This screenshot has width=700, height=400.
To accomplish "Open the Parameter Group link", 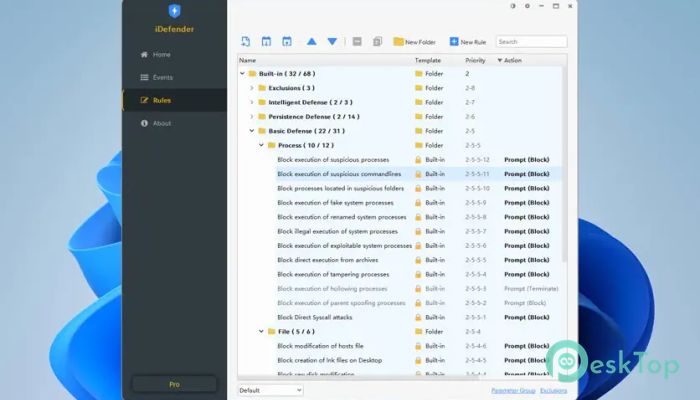I will (513, 391).
